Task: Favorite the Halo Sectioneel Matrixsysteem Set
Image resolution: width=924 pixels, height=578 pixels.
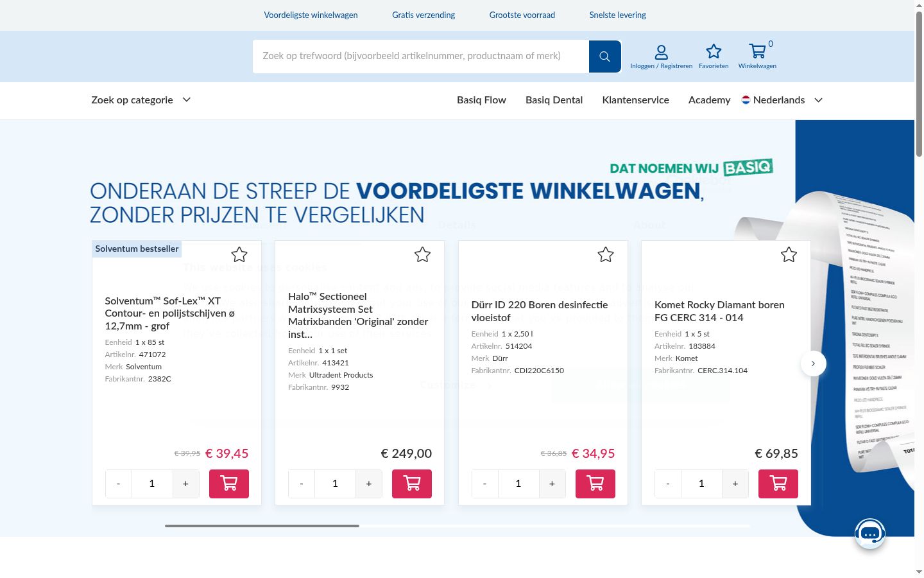Action: click(x=422, y=255)
